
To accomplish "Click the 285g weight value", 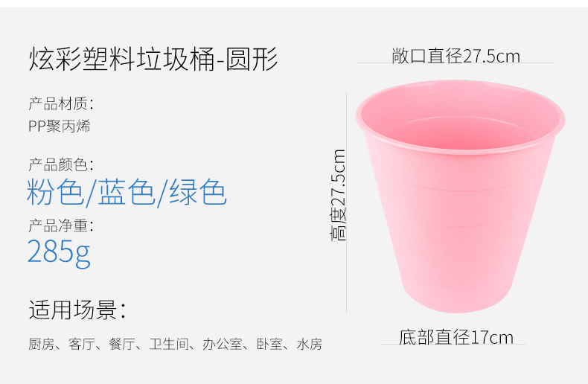I will (59, 253).
